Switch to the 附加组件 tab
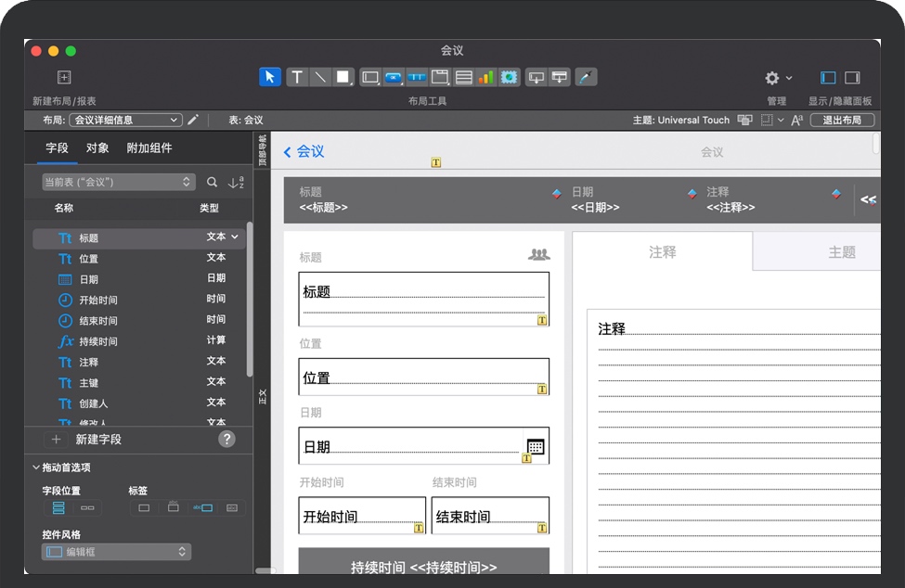905x588 pixels. point(149,148)
